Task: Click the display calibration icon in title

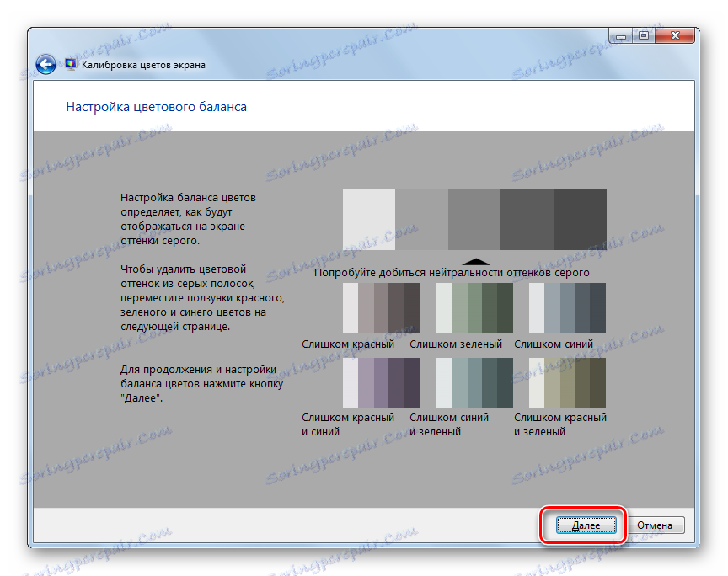Action: point(71,65)
